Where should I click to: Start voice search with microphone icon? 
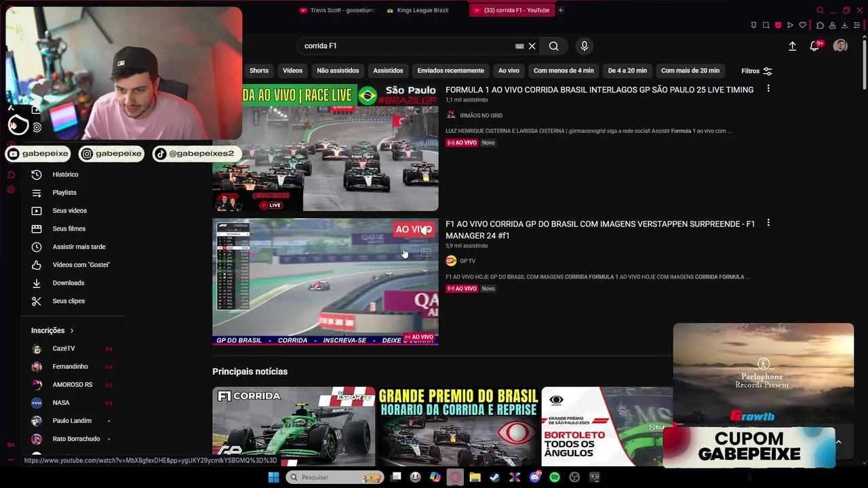(585, 46)
